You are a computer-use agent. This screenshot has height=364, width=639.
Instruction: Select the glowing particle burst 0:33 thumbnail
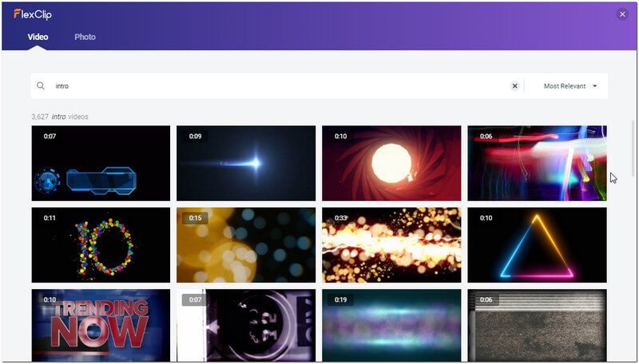click(391, 245)
